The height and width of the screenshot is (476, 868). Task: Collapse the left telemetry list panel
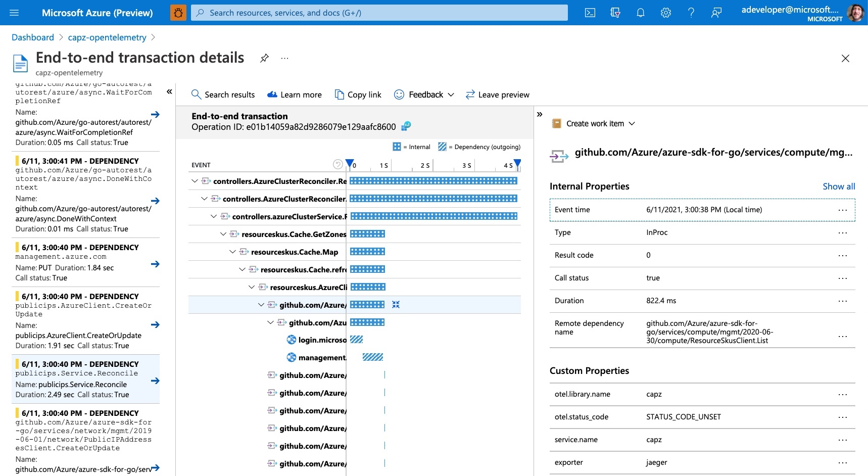coord(169,91)
